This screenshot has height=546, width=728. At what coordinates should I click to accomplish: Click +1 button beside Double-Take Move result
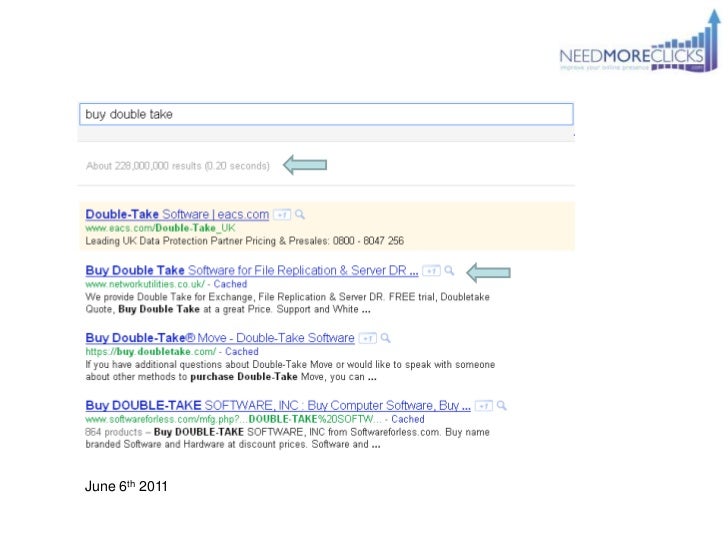coord(367,338)
